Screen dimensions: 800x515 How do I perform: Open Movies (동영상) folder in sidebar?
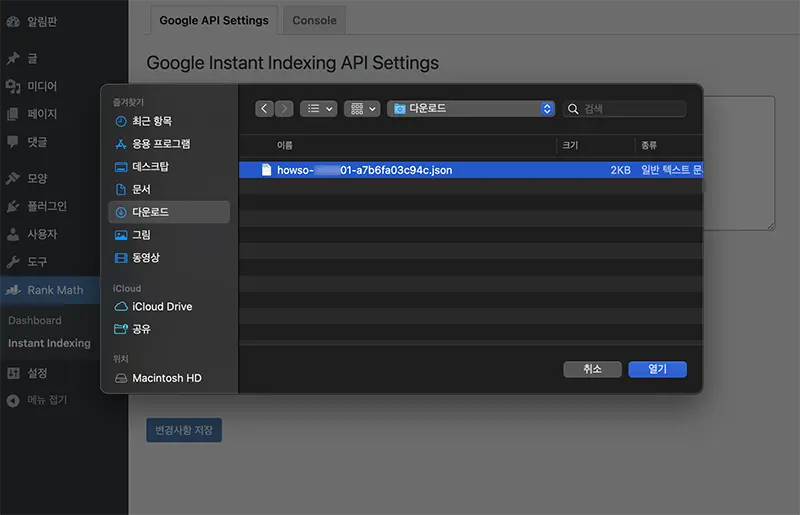point(137,258)
